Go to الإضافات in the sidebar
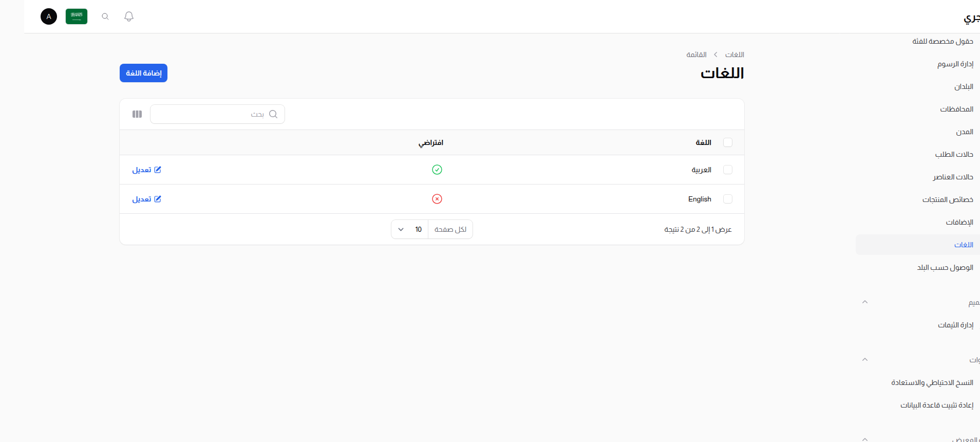Viewport: 980px width, 442px height. [959, 222]
